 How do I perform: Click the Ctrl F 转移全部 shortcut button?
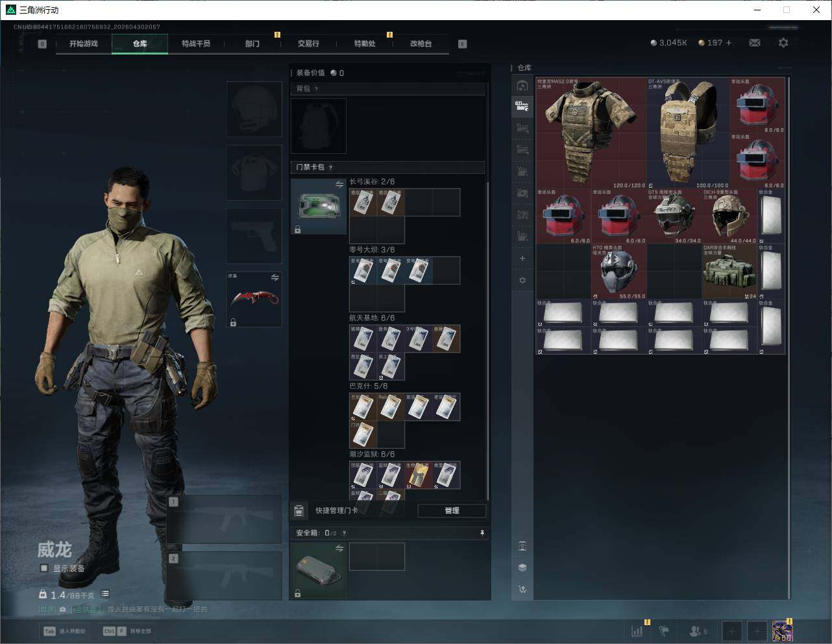pyautogui.click(x=127, y=631)
